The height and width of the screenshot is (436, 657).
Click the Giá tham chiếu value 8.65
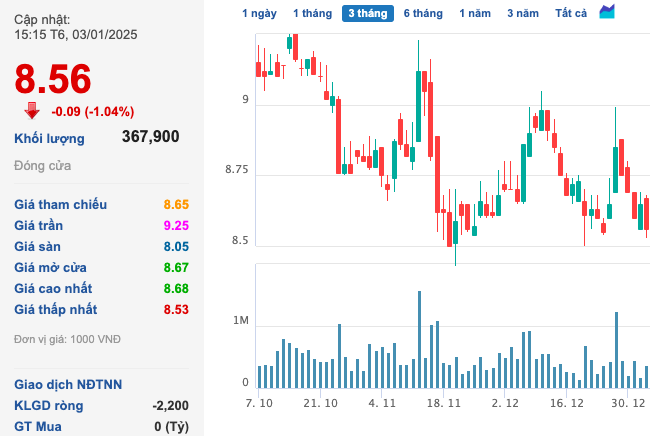(x=176, y=204)
